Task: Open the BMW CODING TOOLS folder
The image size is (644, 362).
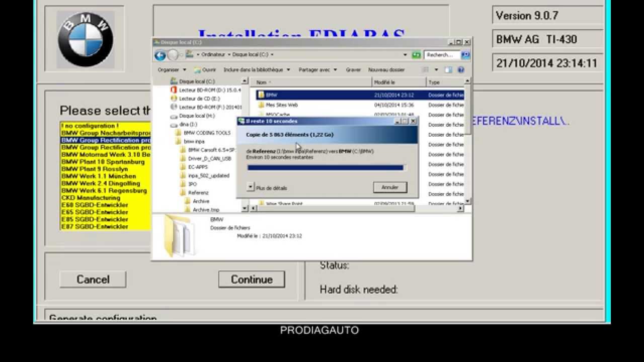Action: click(203, 133)
